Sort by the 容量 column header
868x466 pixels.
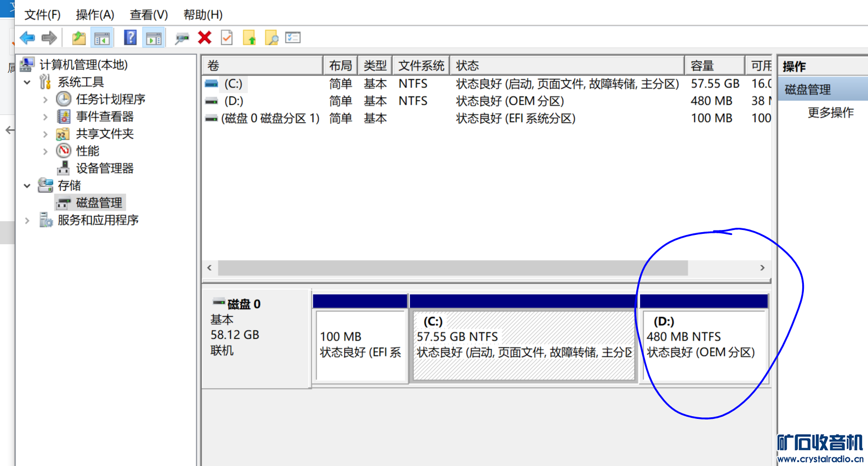[715, 66]
